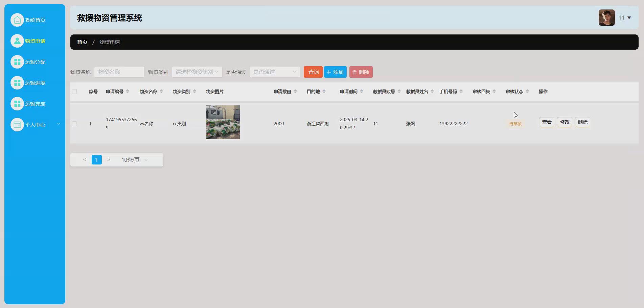Sort by 审核回复 column sort arrows

click(x=494, y=92)
